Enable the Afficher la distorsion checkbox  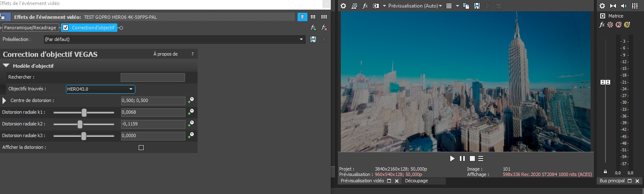point(141,148)
